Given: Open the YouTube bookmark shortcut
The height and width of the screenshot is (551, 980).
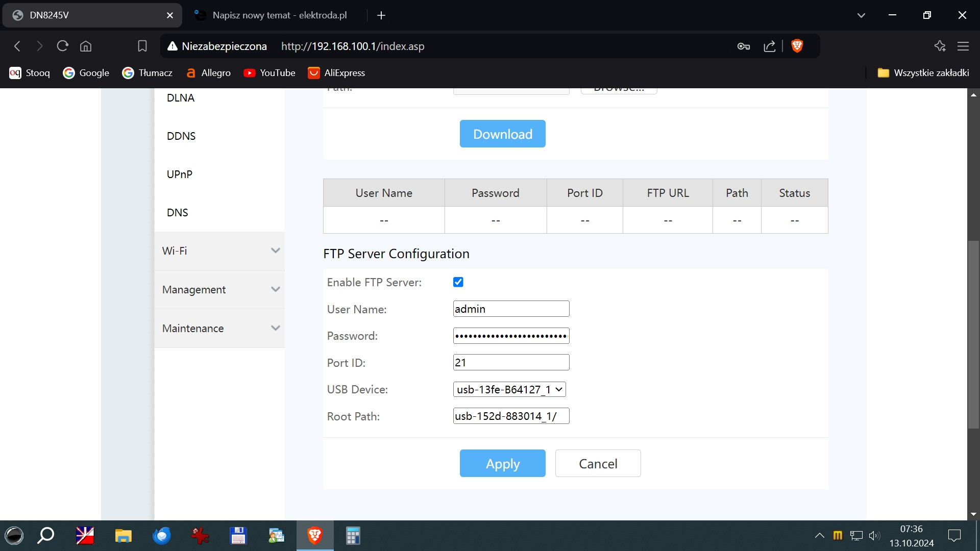Looking at the screenshot, I should pos(269,72).
